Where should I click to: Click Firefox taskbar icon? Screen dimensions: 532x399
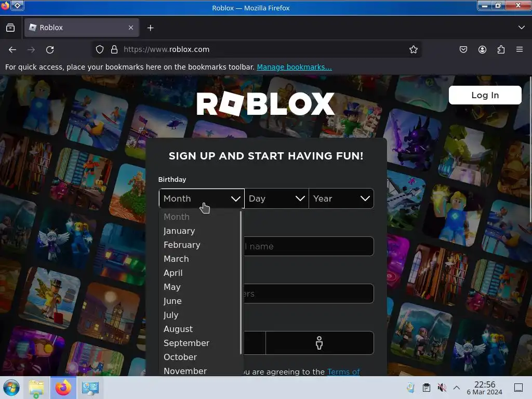(x=63, y=388)
